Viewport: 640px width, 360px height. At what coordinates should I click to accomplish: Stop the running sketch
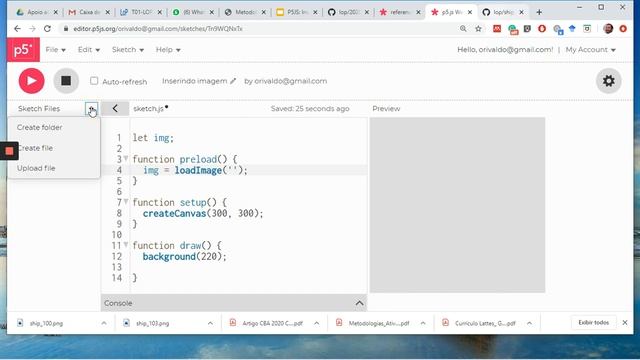[66, 81]
